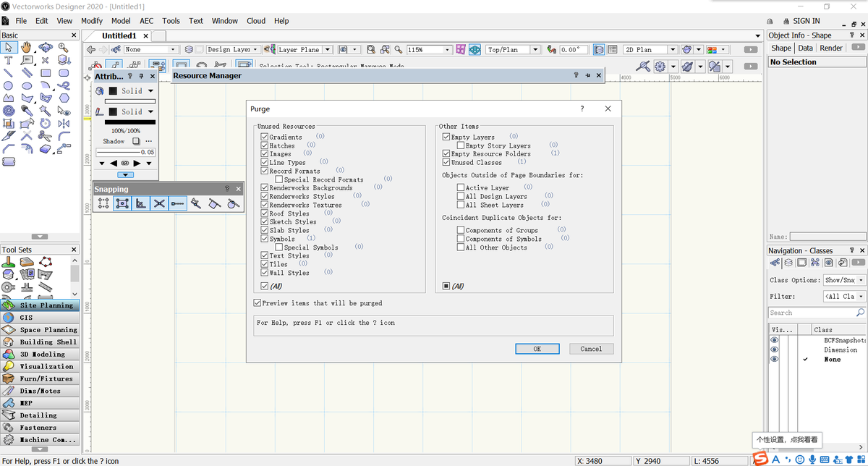The width and height of the screenshot is (868, 466).
Task: Open the Modify menu
Action: [x=92, y=21]
